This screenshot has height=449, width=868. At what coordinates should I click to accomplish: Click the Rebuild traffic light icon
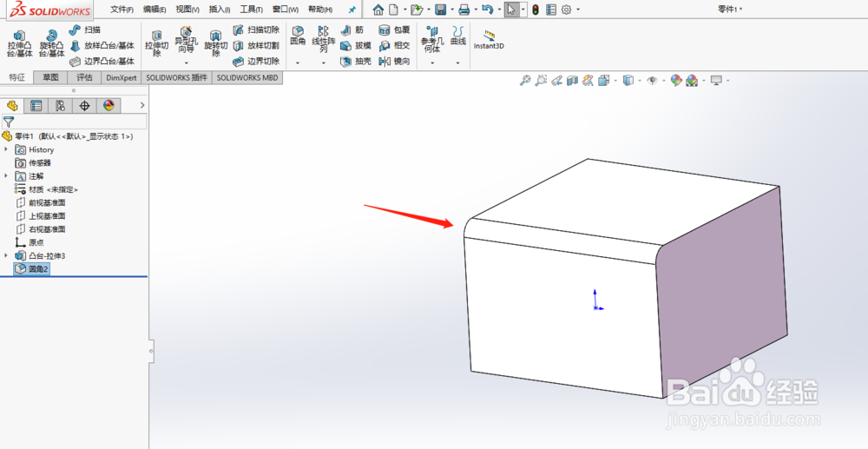pyautogui.click(x=536, y=10)
